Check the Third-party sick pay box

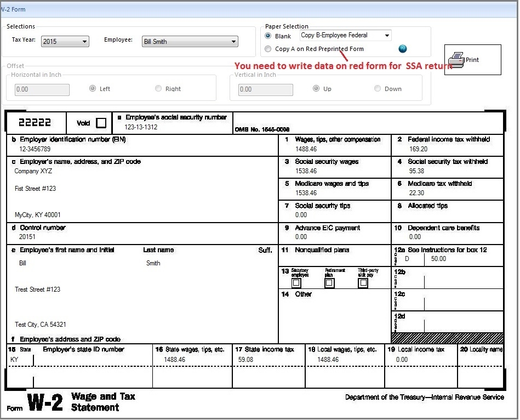pos(363,283)
